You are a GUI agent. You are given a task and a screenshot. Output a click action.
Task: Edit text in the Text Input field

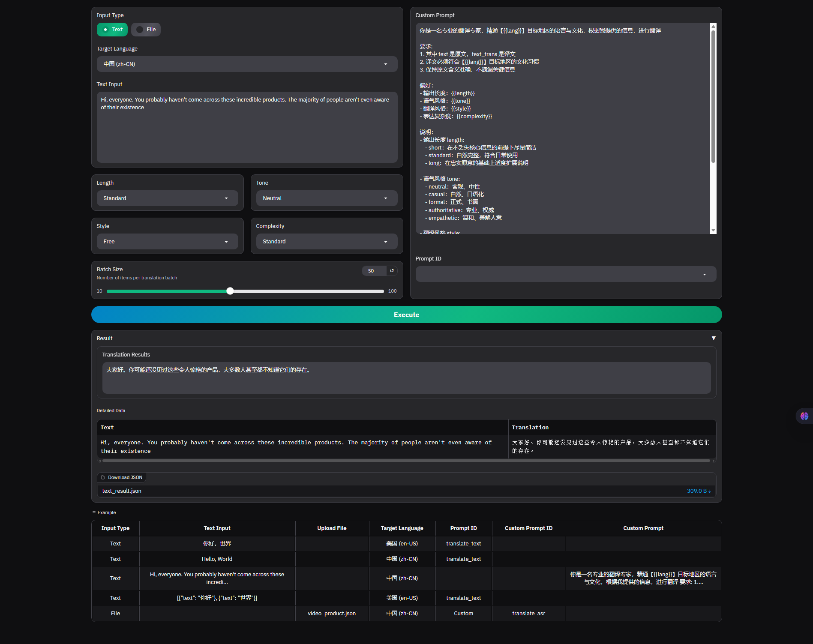coord(247,127)
